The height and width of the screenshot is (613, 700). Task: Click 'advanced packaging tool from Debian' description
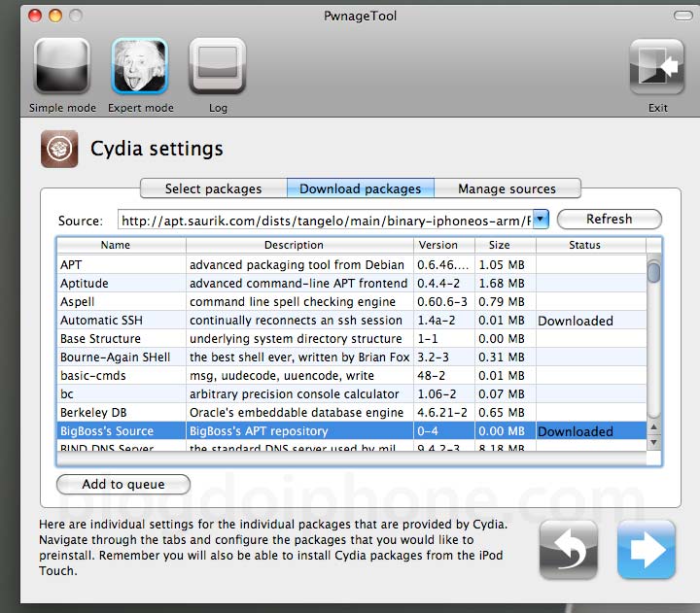coord(297,265)
